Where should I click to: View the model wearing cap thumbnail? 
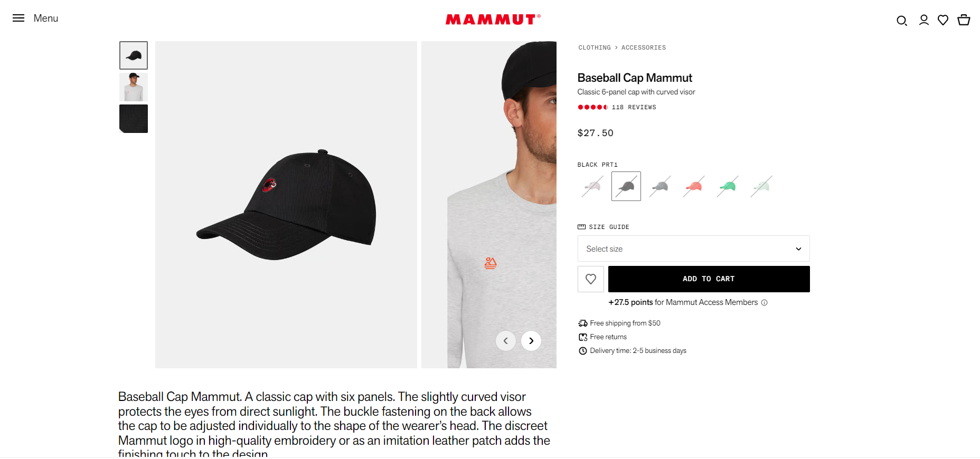134,87
